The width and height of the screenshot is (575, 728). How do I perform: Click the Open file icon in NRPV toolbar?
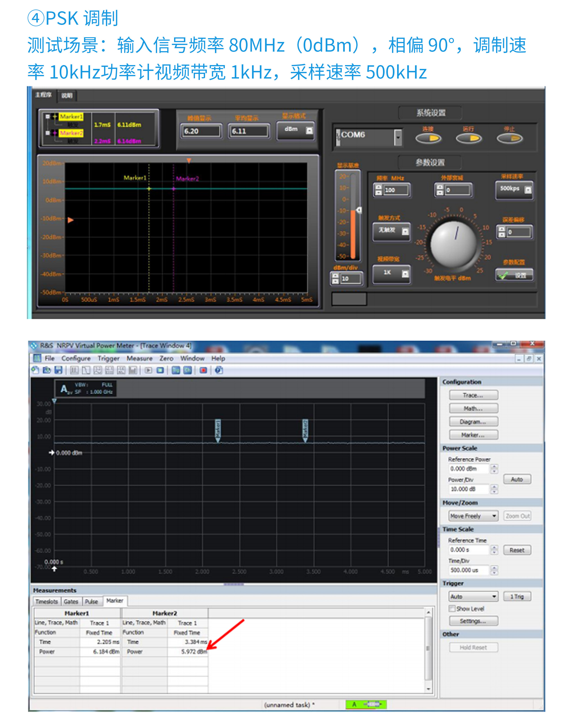[47, 370]
